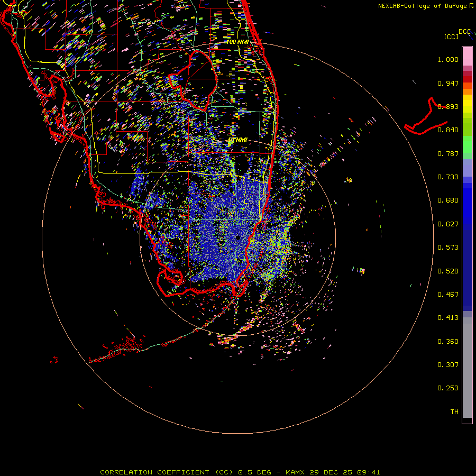476x476 pixels.
Task: Click the 0.413 scale value
Action: coord(448,318)
